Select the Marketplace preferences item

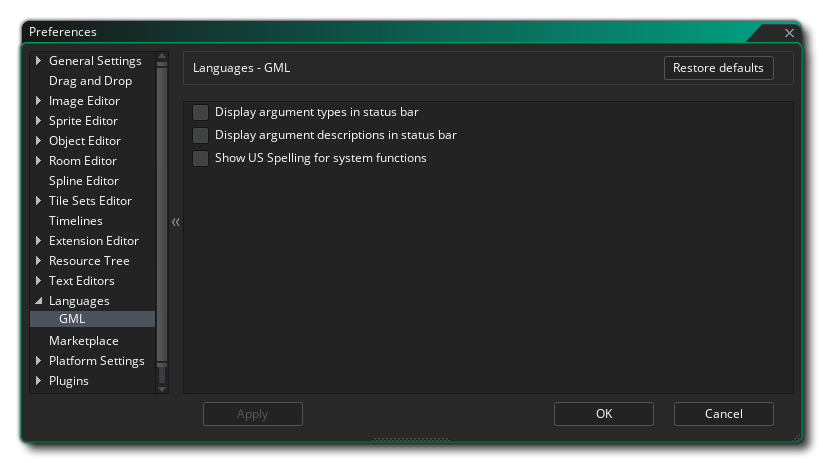[83, 341]
